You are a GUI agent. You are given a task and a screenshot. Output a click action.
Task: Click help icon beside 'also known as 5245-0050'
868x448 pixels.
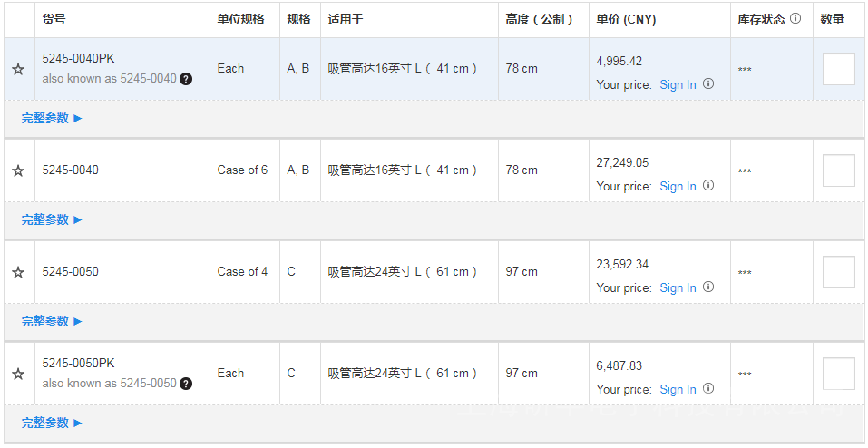[186, 384]
